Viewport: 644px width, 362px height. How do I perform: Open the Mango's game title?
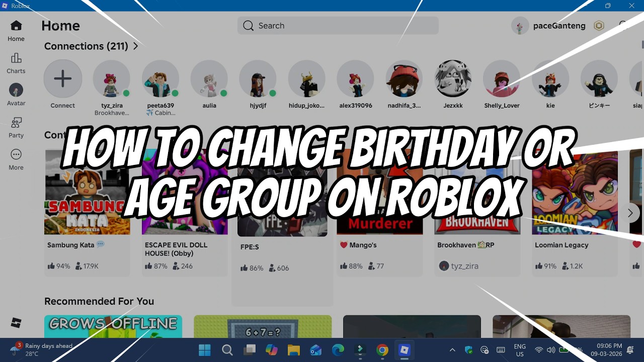pos(359,245)
